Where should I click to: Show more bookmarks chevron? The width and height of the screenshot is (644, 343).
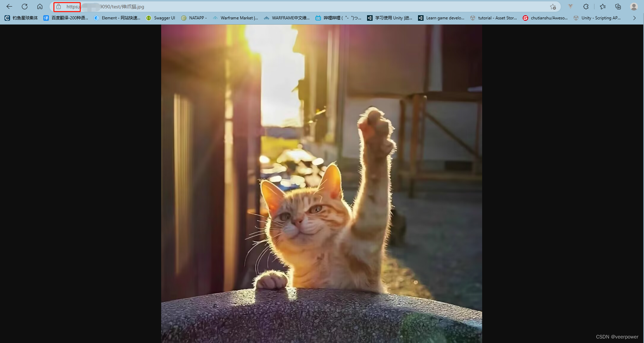[x=634, y=18]
